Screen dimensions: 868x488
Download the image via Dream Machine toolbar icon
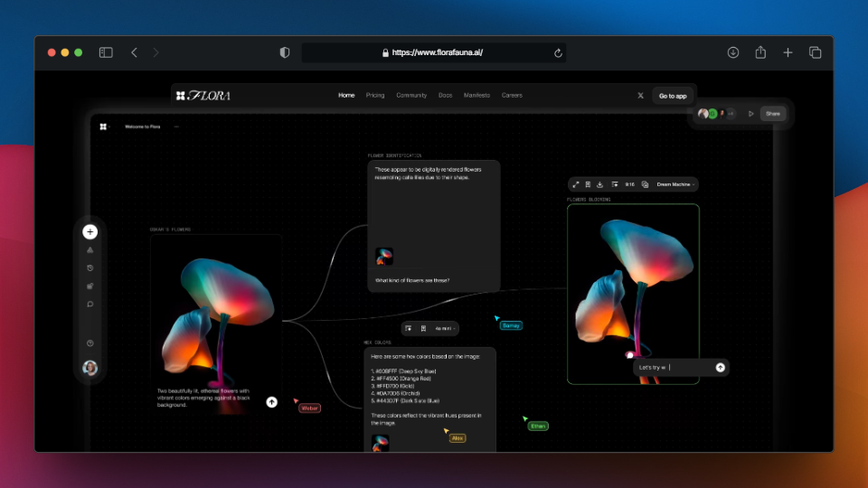click(600, 184)
